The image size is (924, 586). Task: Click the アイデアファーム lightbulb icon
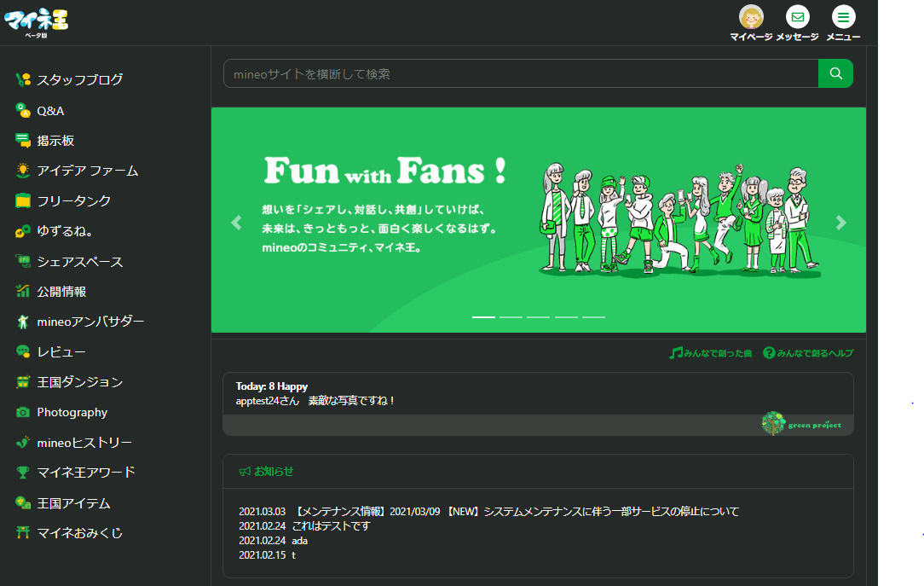click(x=23, y=171)
